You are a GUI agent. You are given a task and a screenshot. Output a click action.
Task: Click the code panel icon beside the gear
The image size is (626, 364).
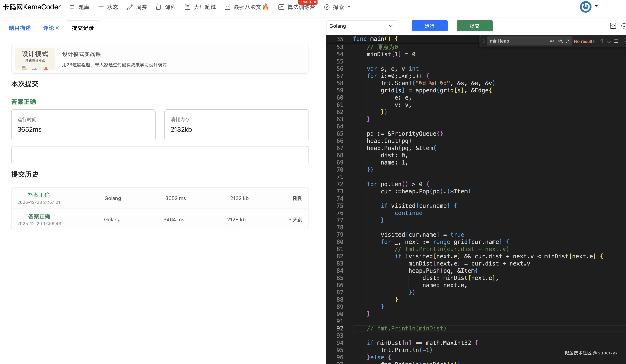613,26
